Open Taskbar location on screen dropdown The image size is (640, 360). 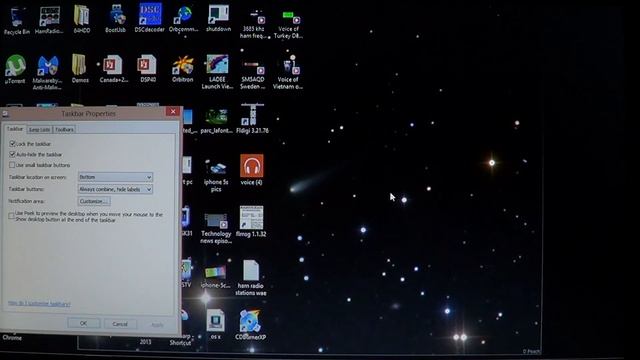pyautogui.click(x=116, y=177)
